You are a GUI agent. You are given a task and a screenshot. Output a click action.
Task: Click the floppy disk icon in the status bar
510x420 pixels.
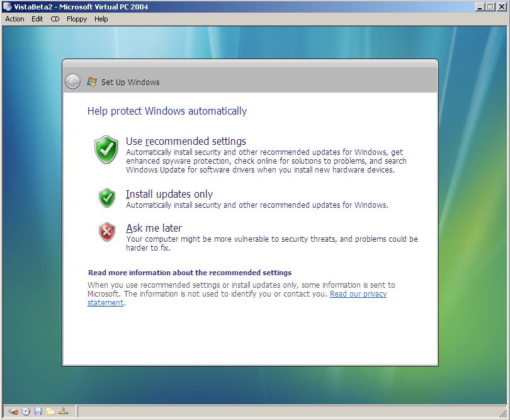[x=38, y=412]
